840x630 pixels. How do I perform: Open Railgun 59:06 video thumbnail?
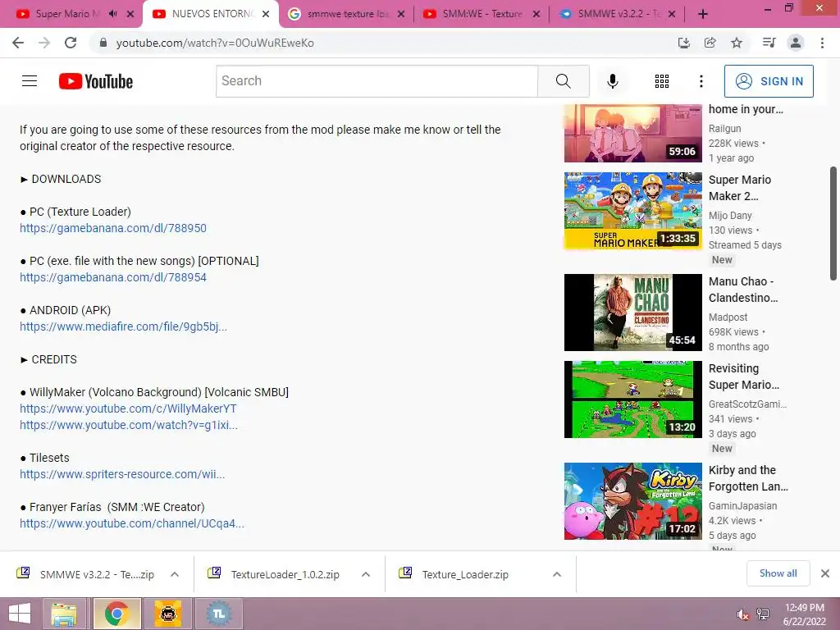click(632, 133)
